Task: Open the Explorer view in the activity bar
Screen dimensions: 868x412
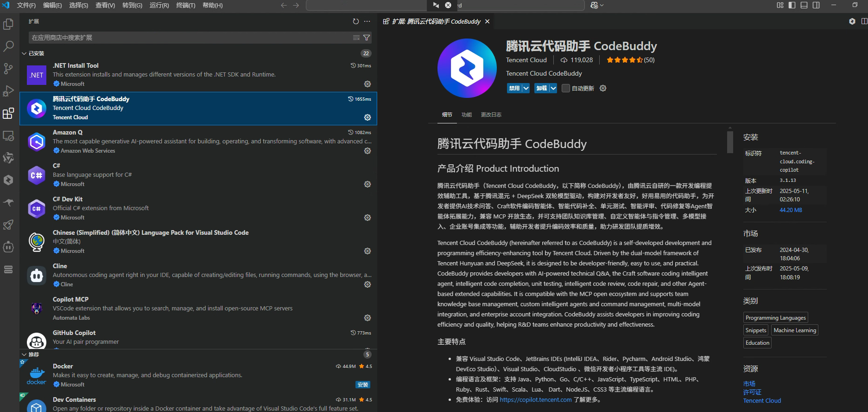Action: 8,24
